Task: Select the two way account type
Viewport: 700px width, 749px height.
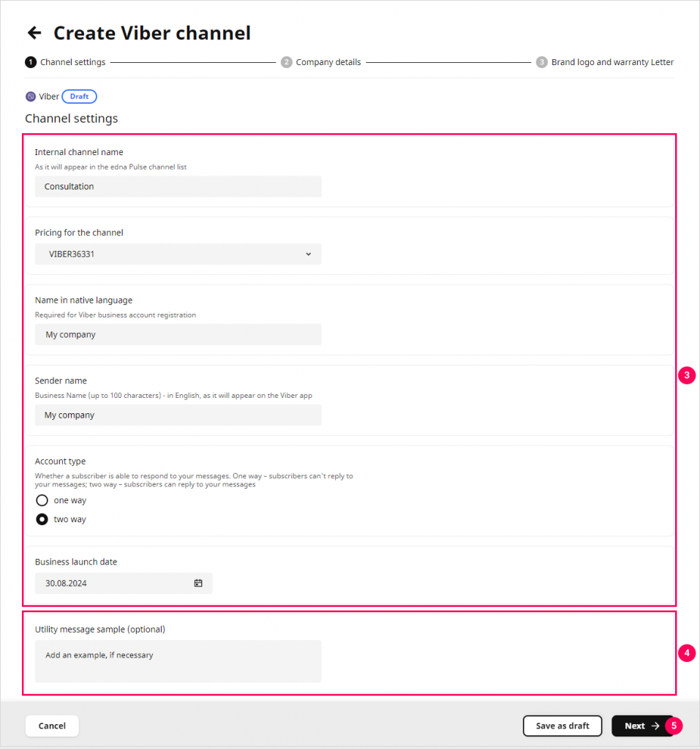Action: pos(42,519)
